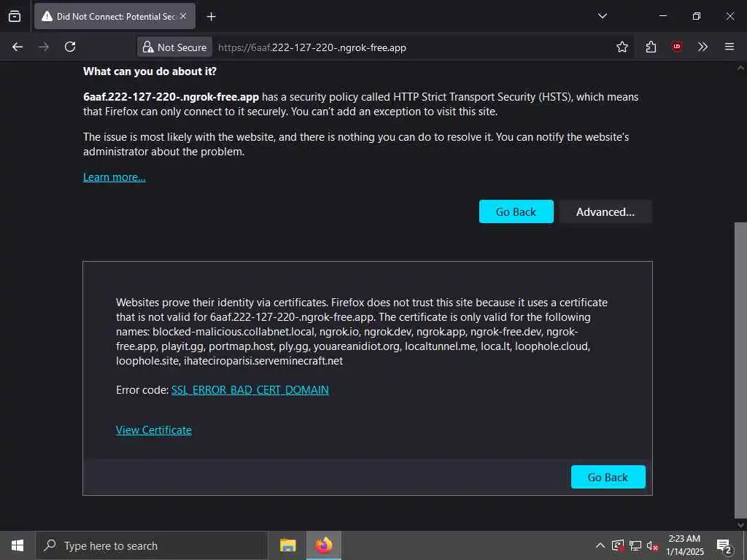This screenshot has height=560, width=747.
Task: Open the Windows Start menu
Action: pos(18,545)
